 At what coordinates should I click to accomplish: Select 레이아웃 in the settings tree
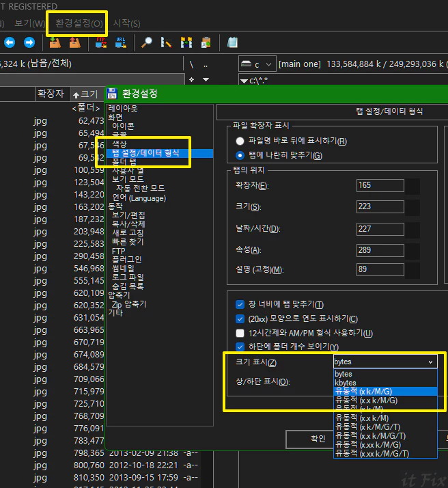123,108
